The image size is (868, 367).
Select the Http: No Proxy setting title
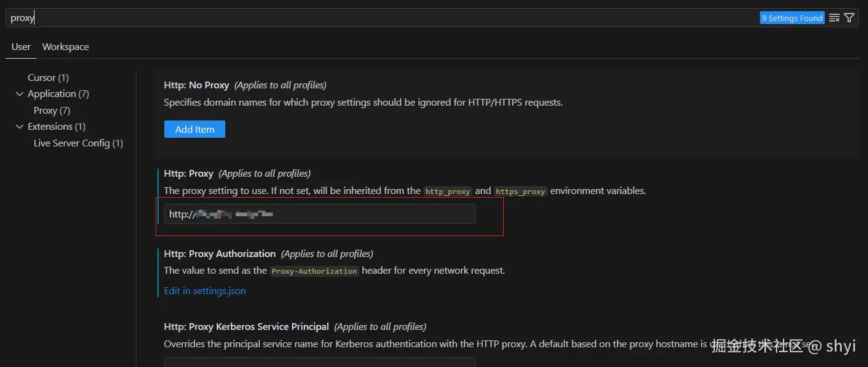(196, 85)
